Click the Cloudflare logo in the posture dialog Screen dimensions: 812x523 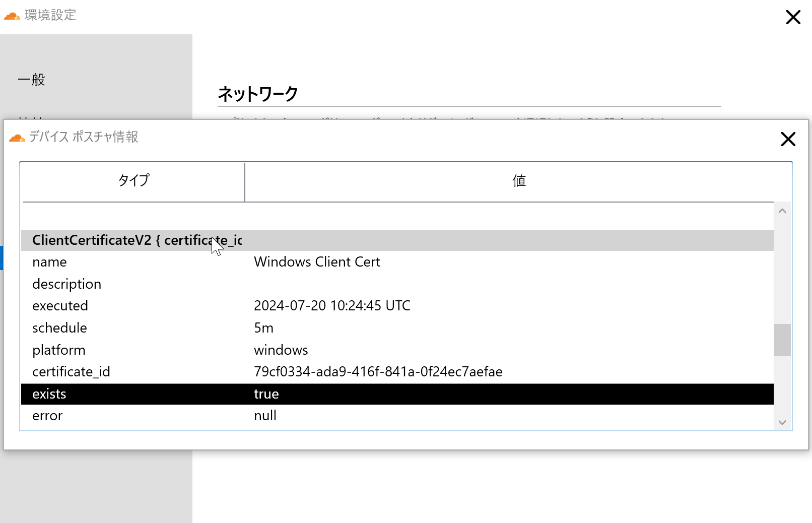click(x=18, y=137)
